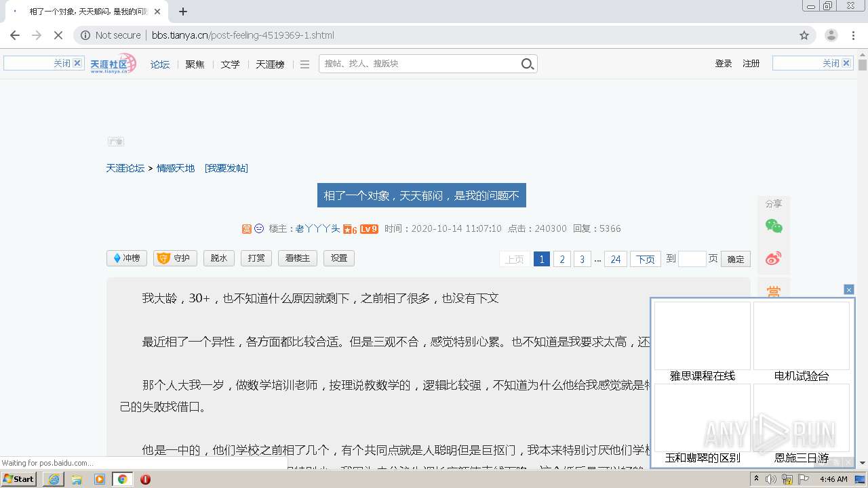Click the search magnifier icon

(x=528, y=64)
